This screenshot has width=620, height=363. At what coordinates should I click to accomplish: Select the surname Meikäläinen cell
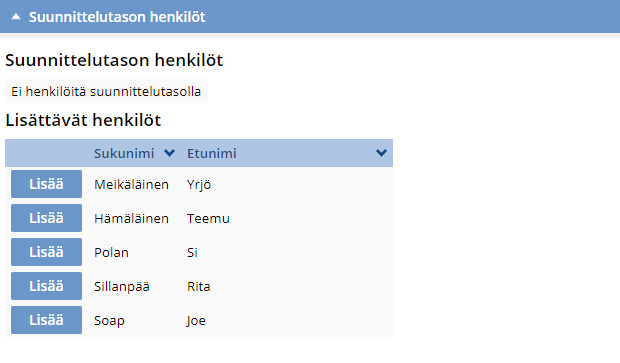tap(131, 184)
